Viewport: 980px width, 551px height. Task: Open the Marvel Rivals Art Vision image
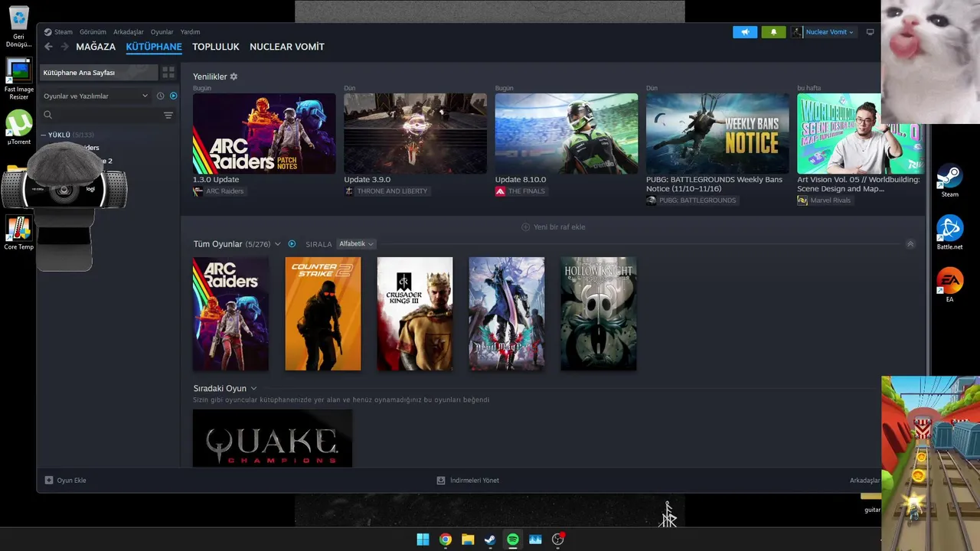pos(839,133)
